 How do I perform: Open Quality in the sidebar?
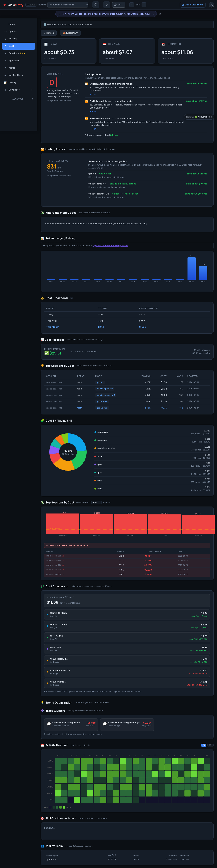click(18, 83)
